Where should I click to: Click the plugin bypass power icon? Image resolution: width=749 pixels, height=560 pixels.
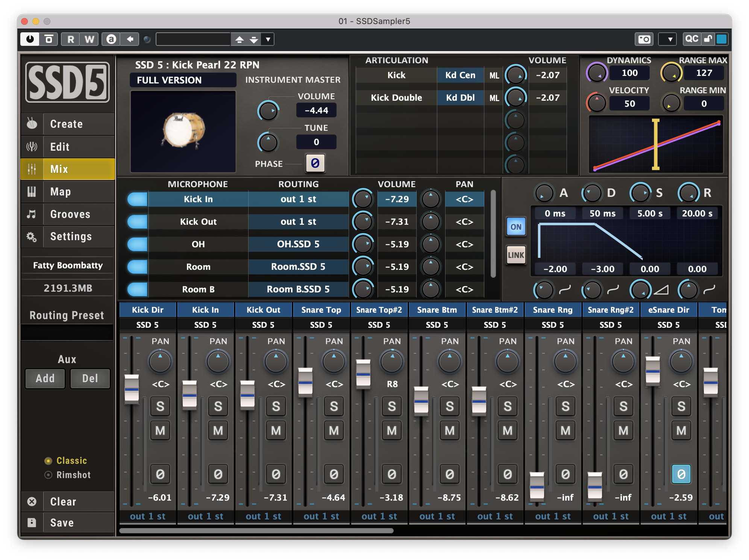[30, 39]
